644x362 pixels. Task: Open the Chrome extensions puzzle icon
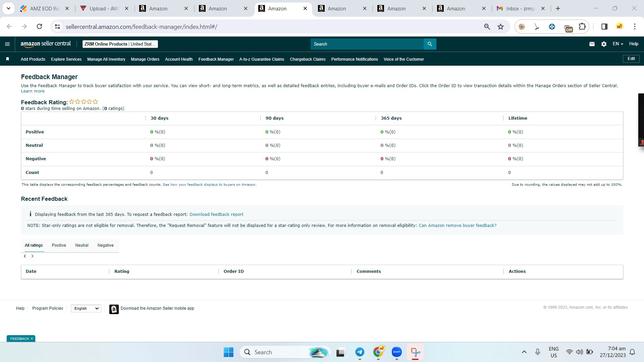point(582,26)
